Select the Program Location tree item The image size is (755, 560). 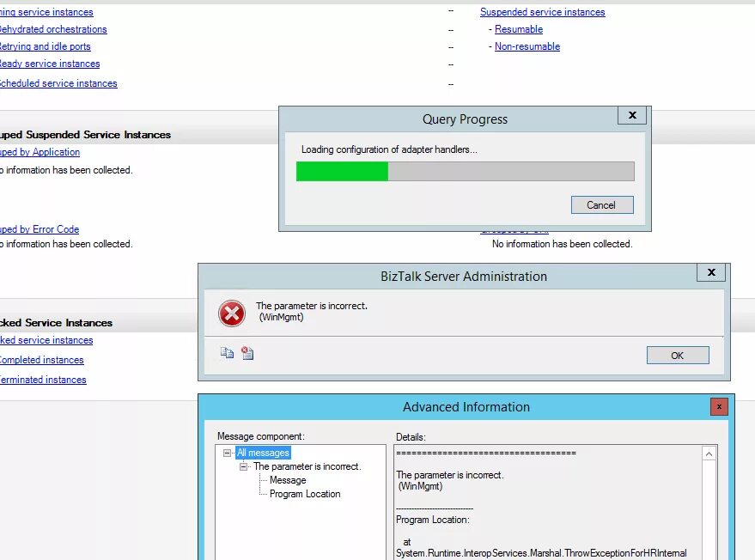tap(305, 494)
